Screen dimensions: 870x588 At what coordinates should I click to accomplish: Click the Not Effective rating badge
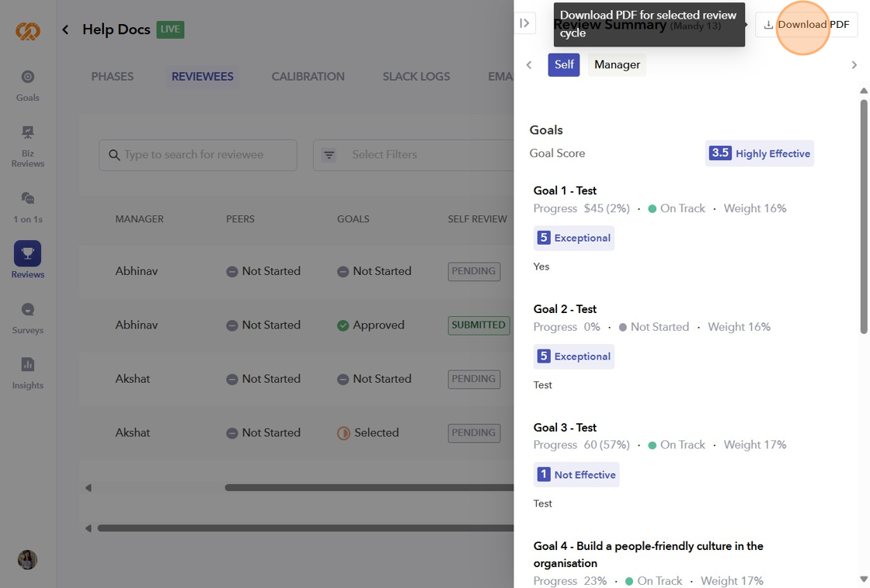[x=576, y=475]
